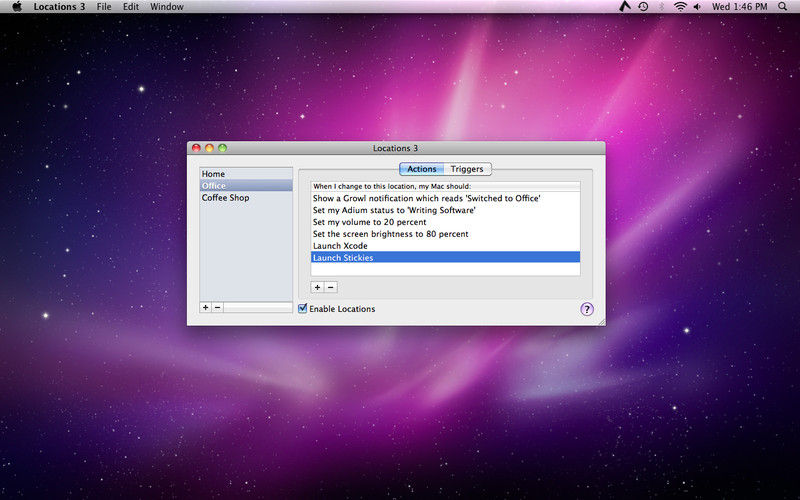
Task: Select the Growl notification action row
Action: pos(445,198)
